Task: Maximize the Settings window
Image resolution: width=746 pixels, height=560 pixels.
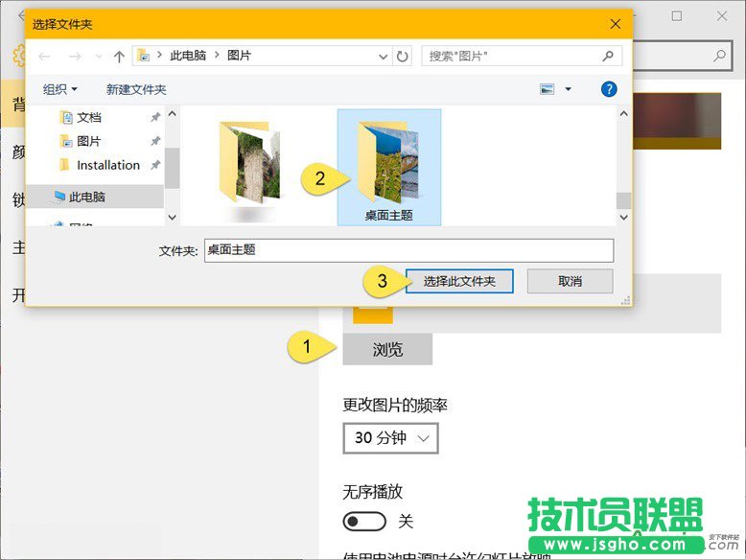Action: (x=677, y=16)
